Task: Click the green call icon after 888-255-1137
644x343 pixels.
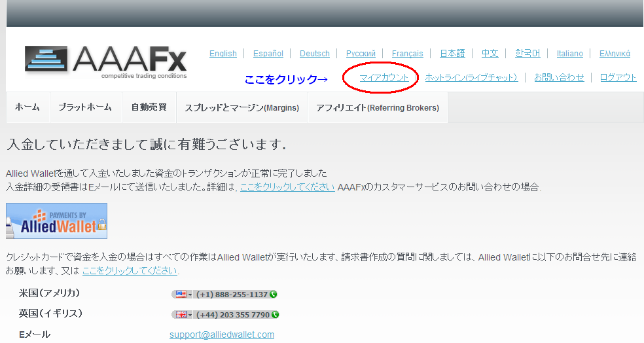Action: (x=274, y=294)
